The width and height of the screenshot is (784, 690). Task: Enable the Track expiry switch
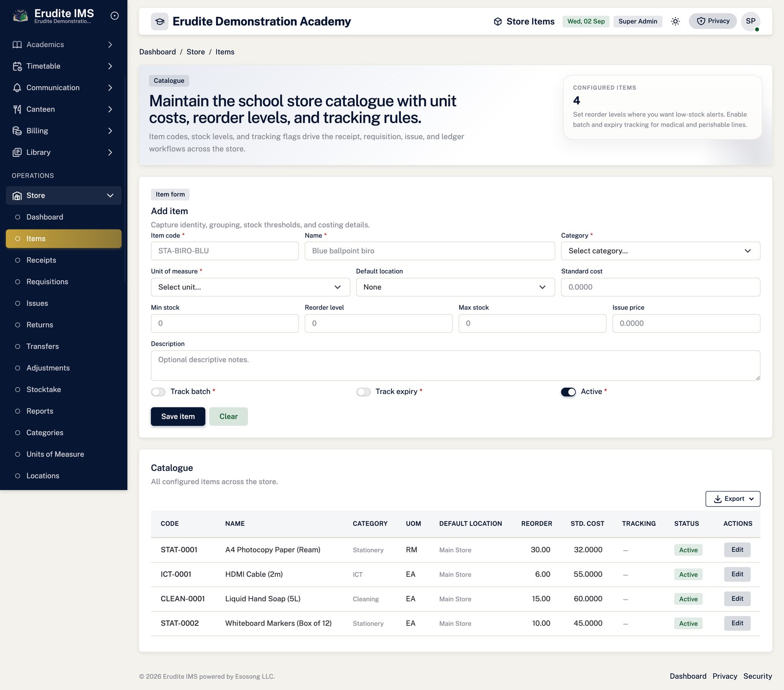point(364,392)
